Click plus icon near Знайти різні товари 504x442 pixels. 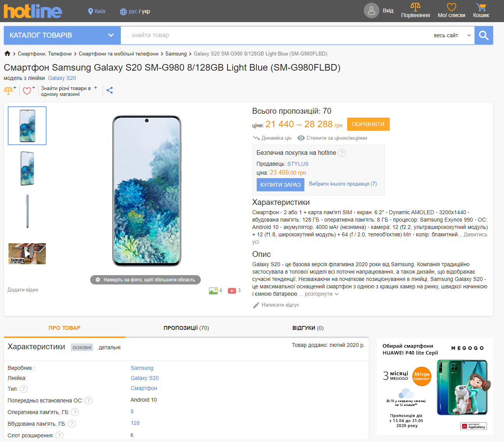(x=96, y=88)
